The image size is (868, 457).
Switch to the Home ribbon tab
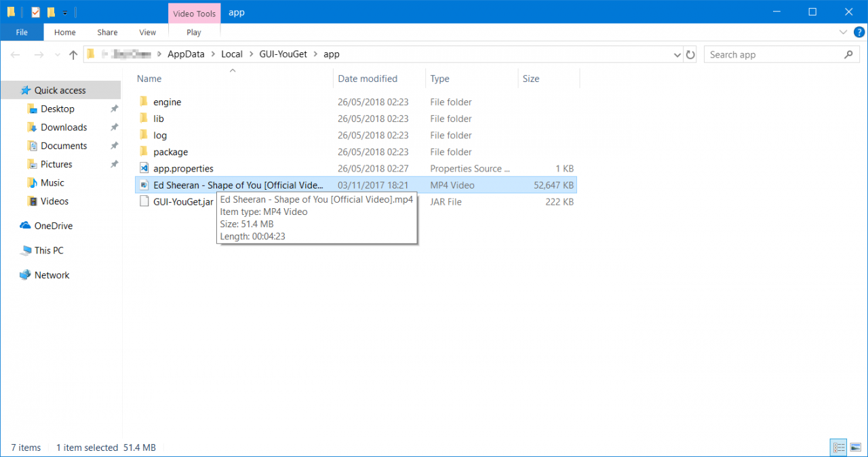[x=65, y=32]
